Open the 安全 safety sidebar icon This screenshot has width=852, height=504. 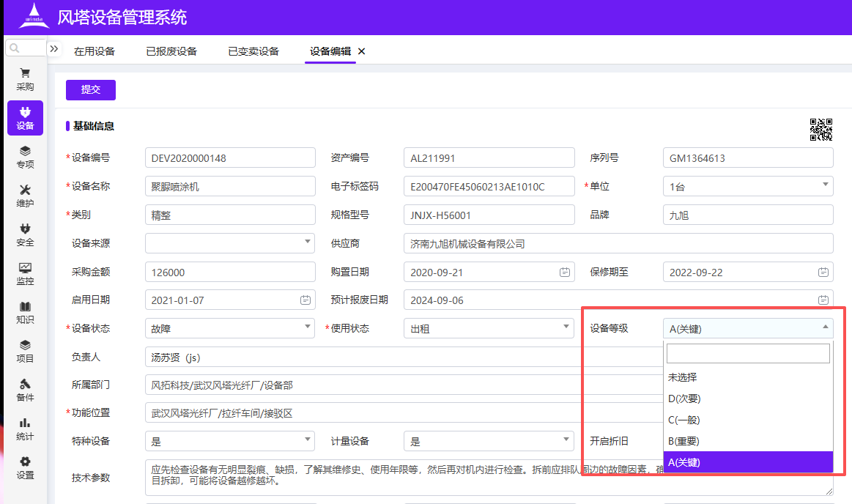[x=25, y=234]
